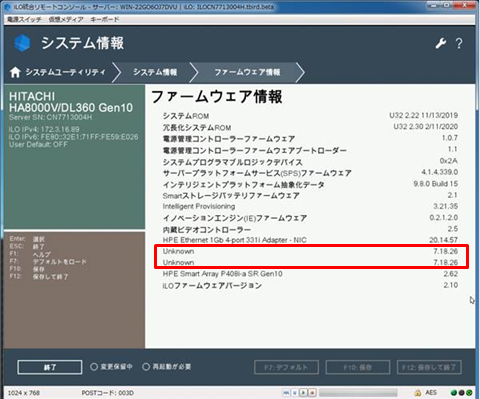Screen dimensions: 480x399
Task: Click version value 9.8.0 Build 15
Action: (436, 184)
